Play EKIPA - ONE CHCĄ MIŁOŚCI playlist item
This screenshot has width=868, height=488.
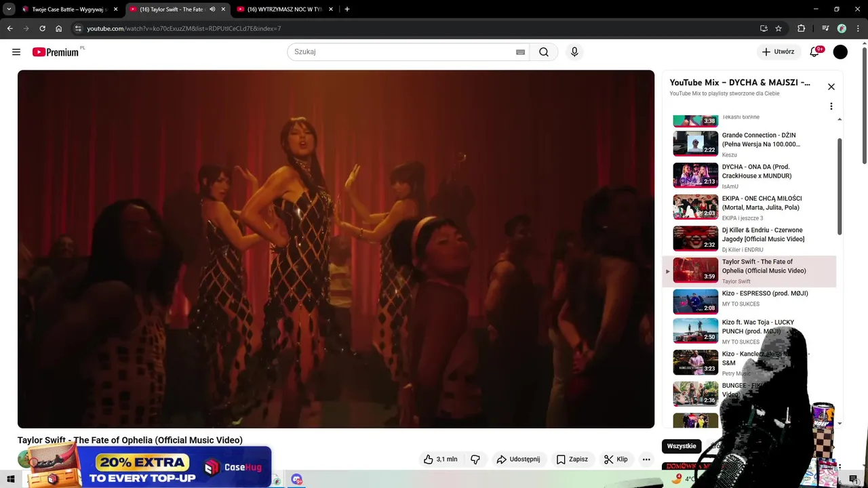pyautogui.click(x=751, y=207)
